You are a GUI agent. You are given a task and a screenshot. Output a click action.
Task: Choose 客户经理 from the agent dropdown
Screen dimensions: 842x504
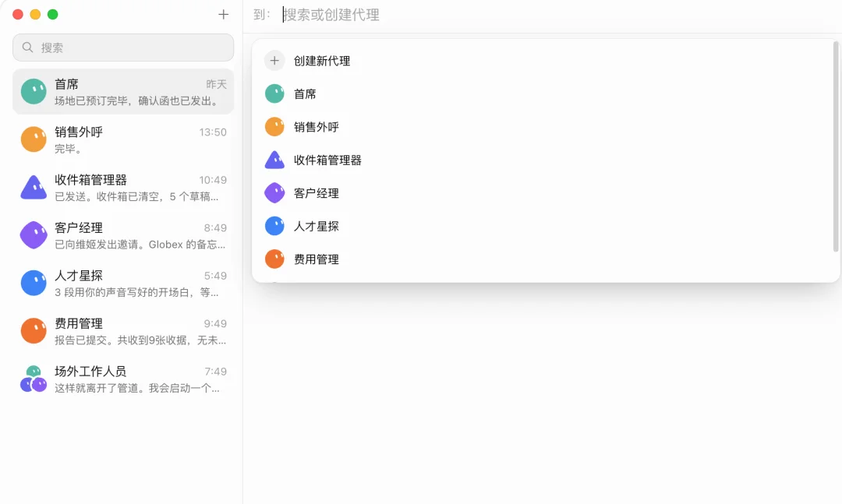pyautogui.click(x=543, y=193)
